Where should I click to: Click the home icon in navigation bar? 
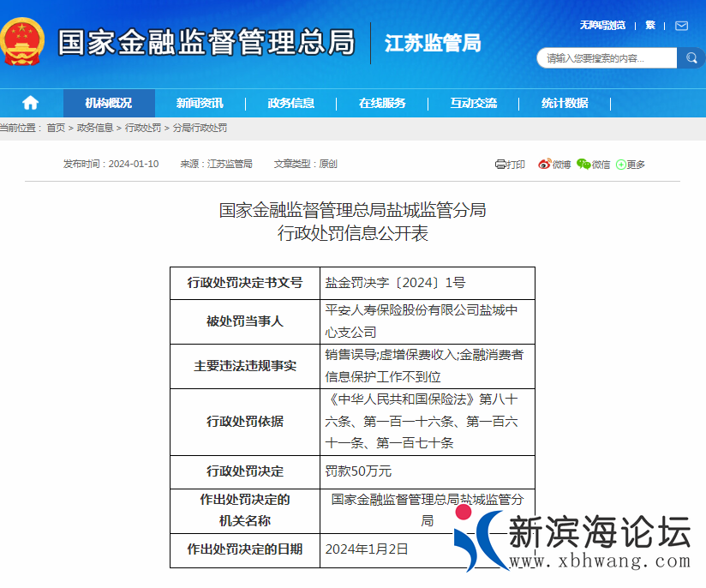coord(31,103)
